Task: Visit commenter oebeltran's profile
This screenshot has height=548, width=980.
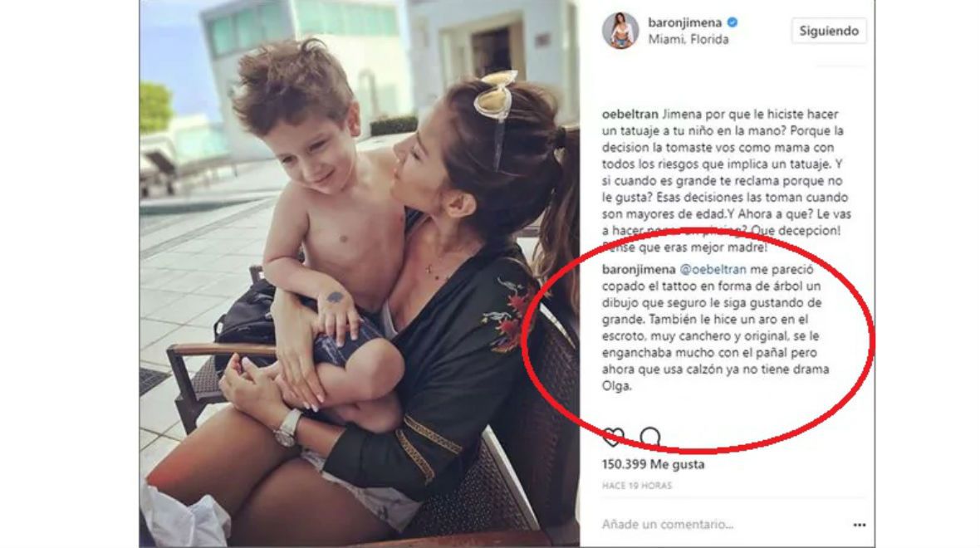Action: (630, 115)
